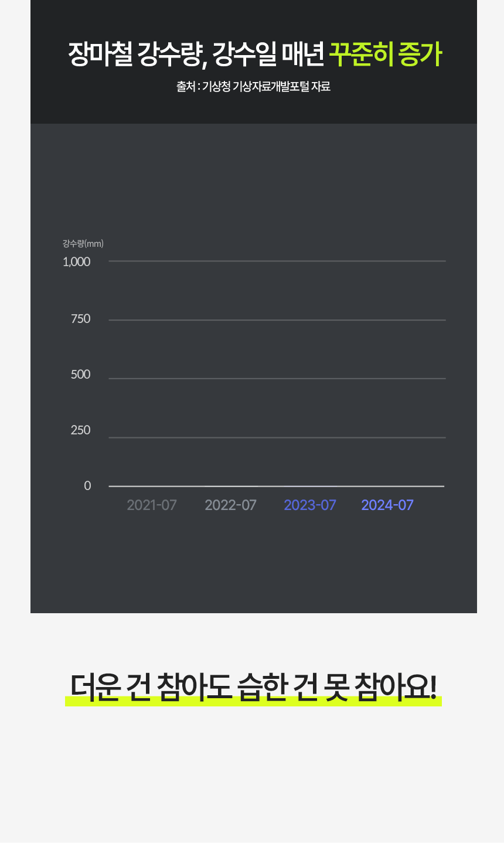Click the 더운 건 참아도 습한 건 못 참아요! headline
The height and width of the screenshot is (843, 504).
(x=253, y=686)
